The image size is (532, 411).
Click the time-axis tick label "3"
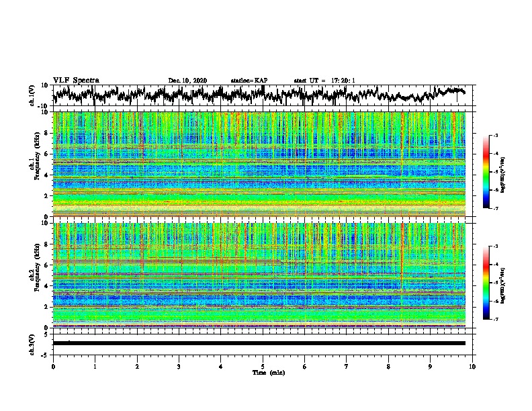click(x=179, y=367)
